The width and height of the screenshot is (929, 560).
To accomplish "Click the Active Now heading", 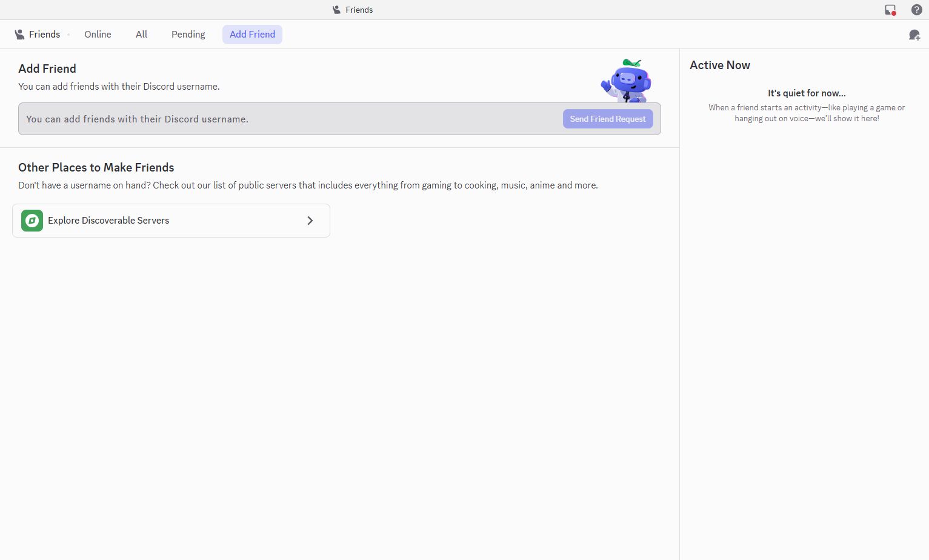I will point(720,65).
